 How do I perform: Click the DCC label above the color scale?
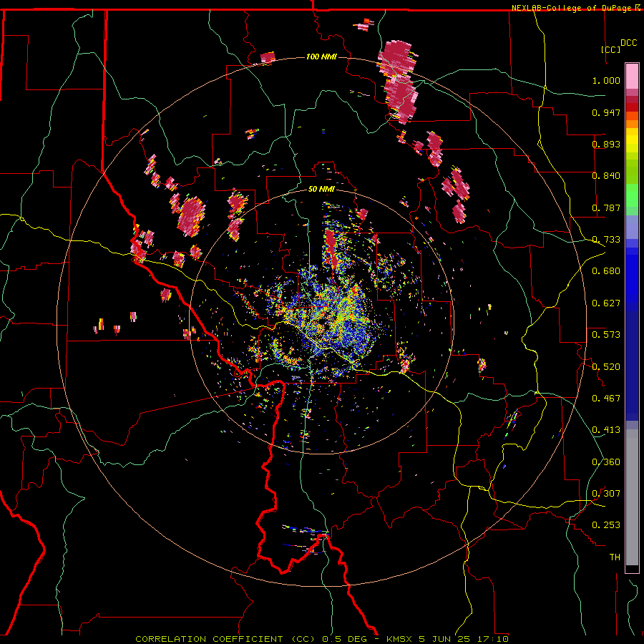628,43
